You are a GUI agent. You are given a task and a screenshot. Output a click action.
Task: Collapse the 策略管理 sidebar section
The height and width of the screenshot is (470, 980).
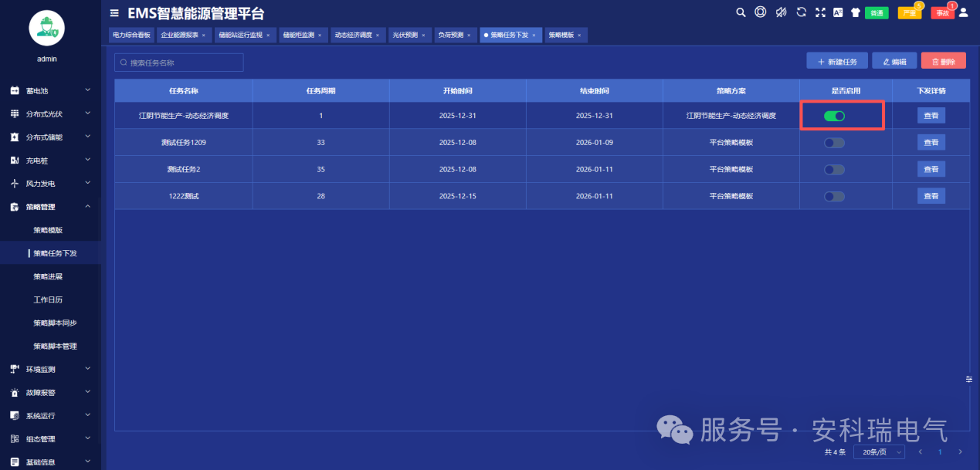[50, 207]
